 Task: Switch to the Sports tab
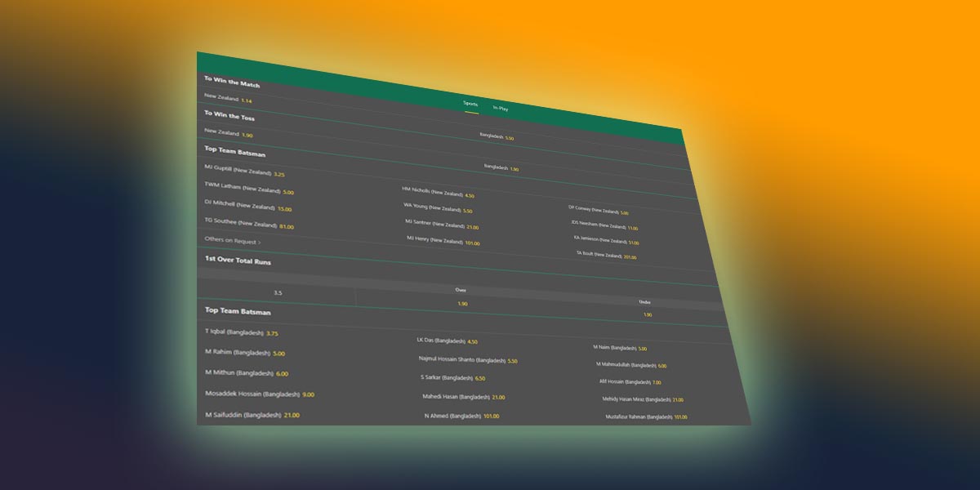(470, 104)
